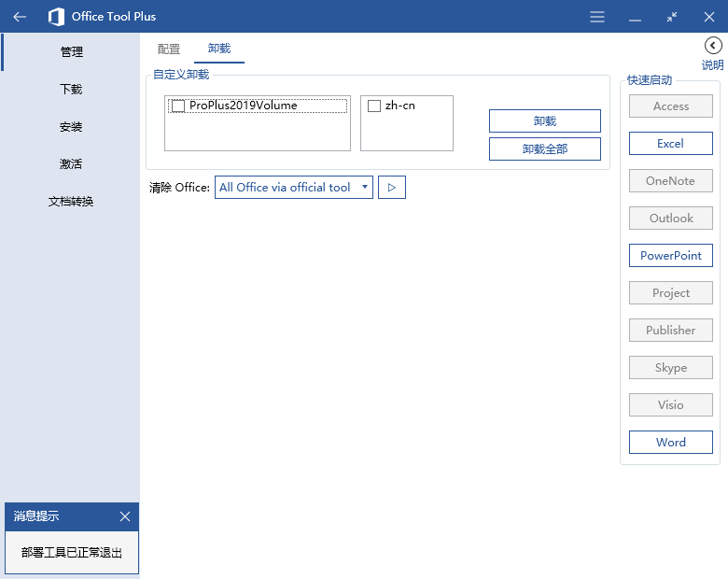Click the Publisher quick start button
This screenshot has height=579, width=728.
[671, 330]
